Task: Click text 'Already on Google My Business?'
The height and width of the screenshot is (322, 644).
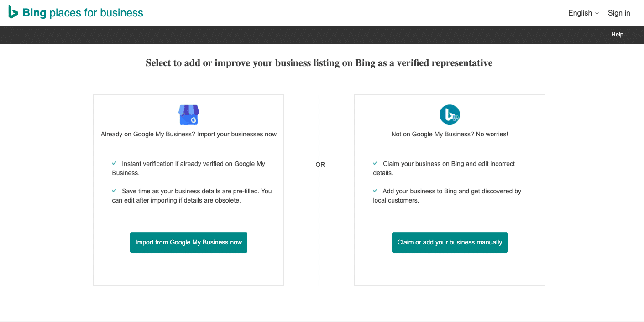Action: pos(148,134)
